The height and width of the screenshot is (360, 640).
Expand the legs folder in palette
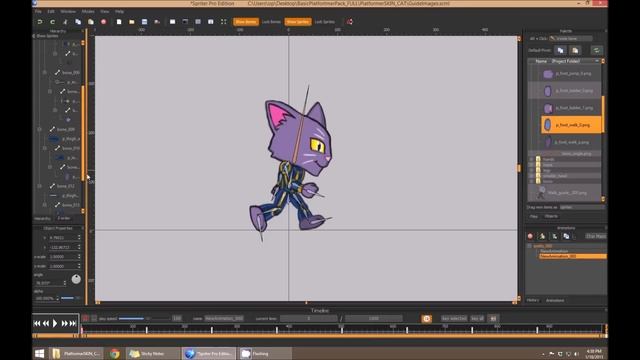click(531, 170)
